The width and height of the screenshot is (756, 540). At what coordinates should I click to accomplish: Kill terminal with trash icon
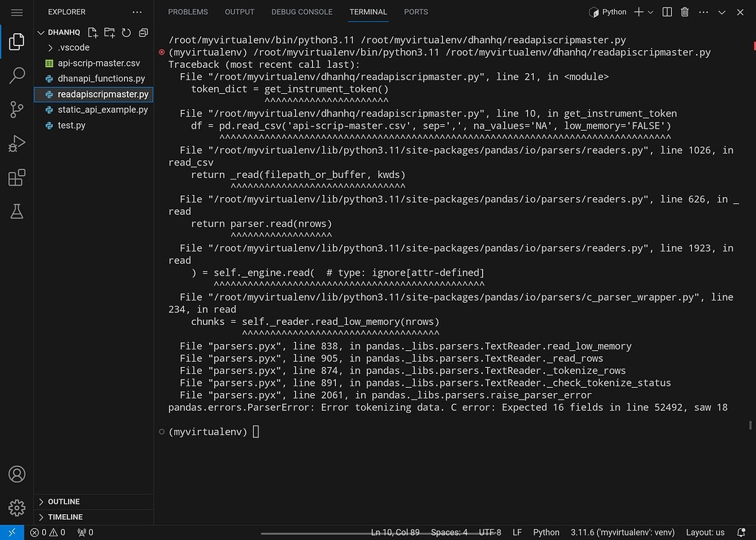[684, 12]
